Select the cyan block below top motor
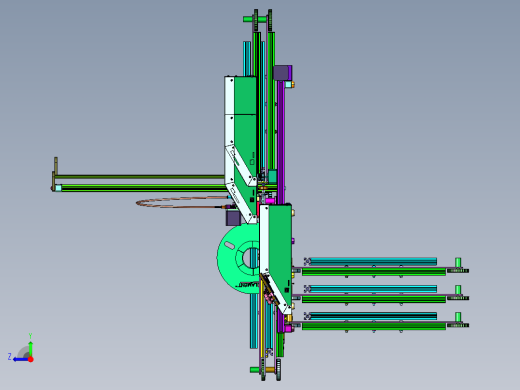 coord(288,85)
